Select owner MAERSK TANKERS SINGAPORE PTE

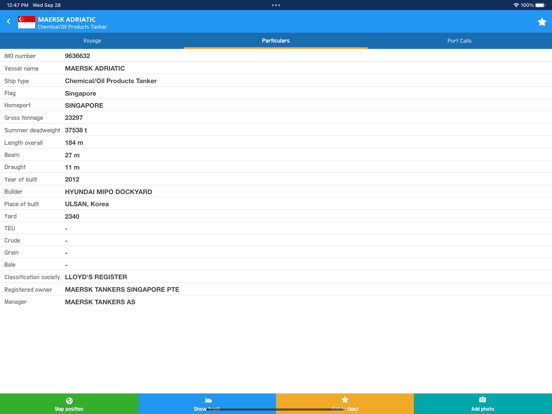click(122, 289)
